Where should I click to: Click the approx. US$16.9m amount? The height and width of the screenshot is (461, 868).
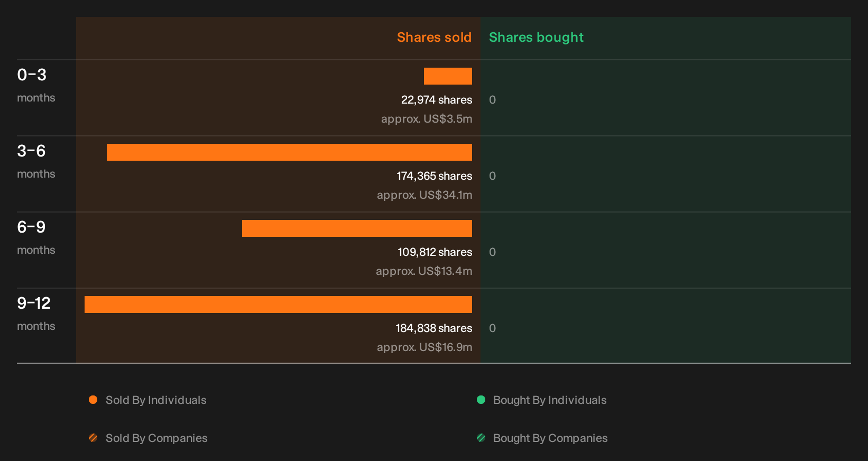(x=424, y=347)
